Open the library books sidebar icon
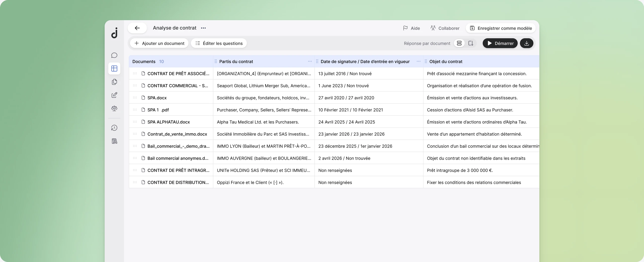The width and height of the screenshot is (644, 262). [114, 141]
